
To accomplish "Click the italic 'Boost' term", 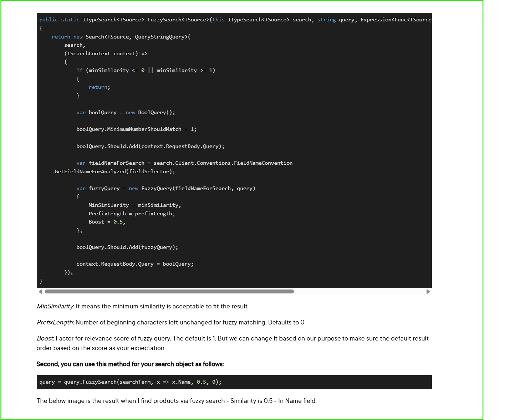I will click(x=45, y=338).
